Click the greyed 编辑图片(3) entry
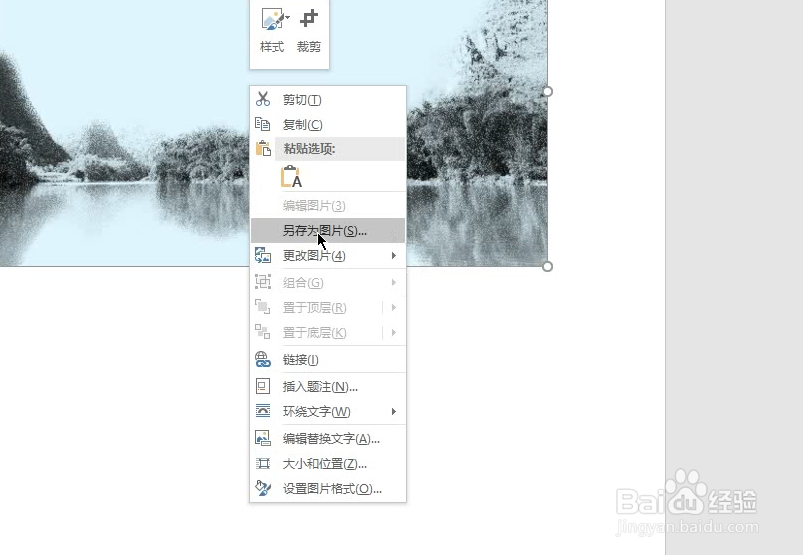803x555 pixels. click(x=328, y=205)
